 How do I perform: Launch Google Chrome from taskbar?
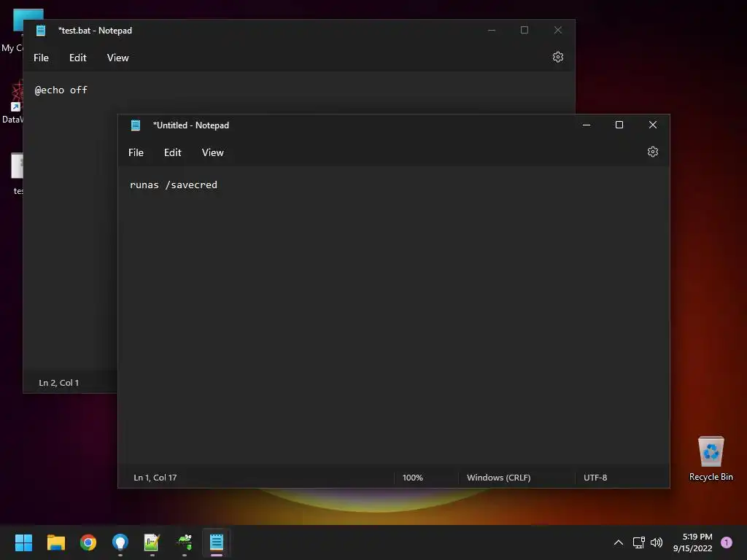[x=88, y=542]
